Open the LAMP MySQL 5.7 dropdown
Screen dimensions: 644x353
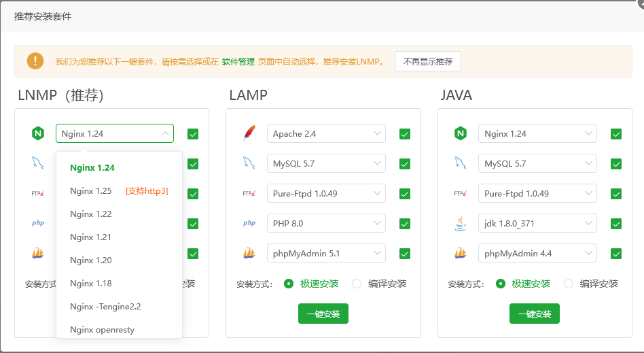[x=326, y=163]
